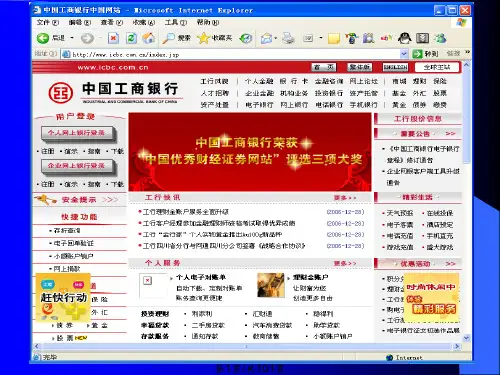Click the address bar URL field
500x375 pixels.
click(x=235, y=54)
